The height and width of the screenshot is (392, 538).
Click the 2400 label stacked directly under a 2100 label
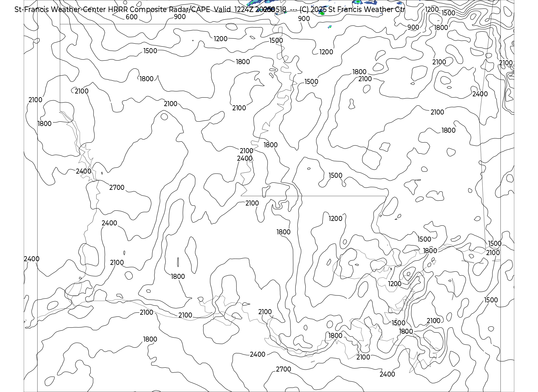[245, 158]
